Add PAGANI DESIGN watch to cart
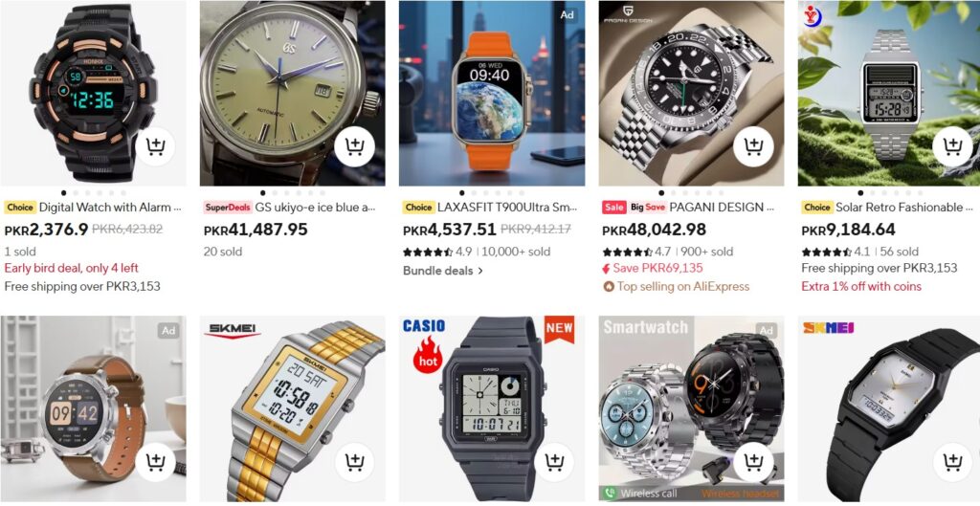Viewport: 980px width, 506px height. pos(753,146)
